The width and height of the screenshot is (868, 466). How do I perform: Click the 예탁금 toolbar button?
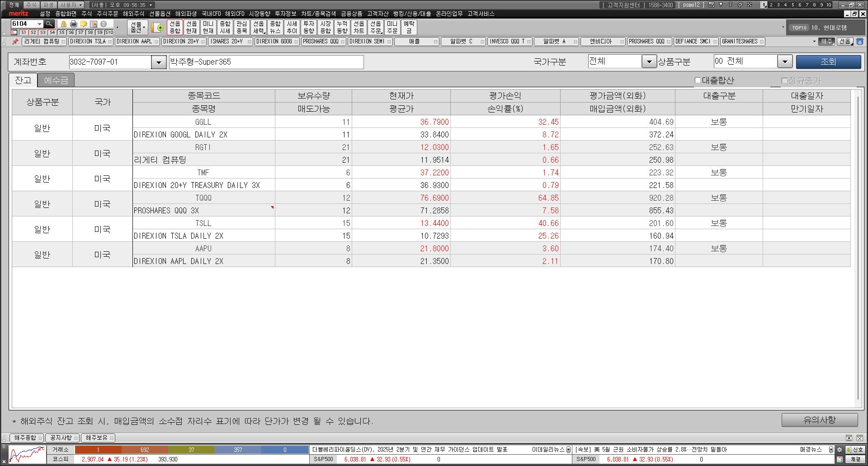[409, 27]
